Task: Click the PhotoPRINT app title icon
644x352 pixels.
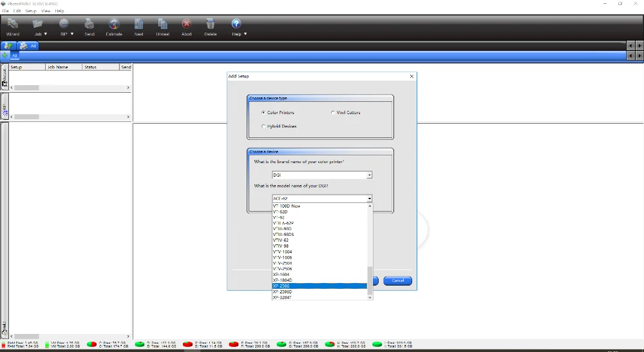Action: click(3, 4)
